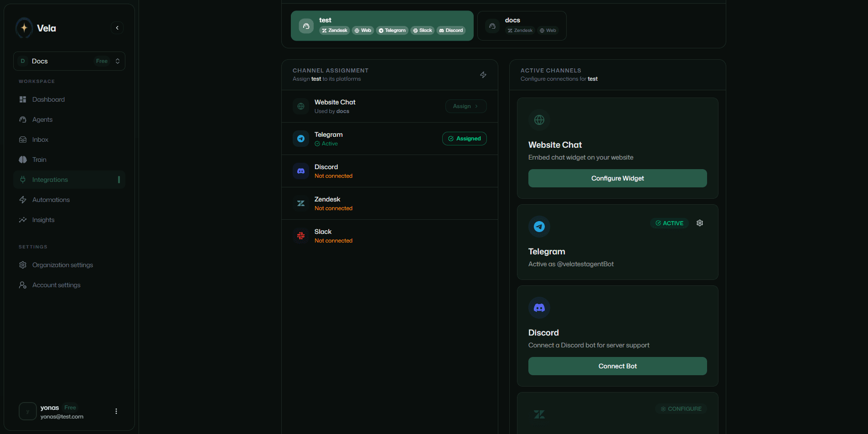Click Configure Widget button

(618, 178)
